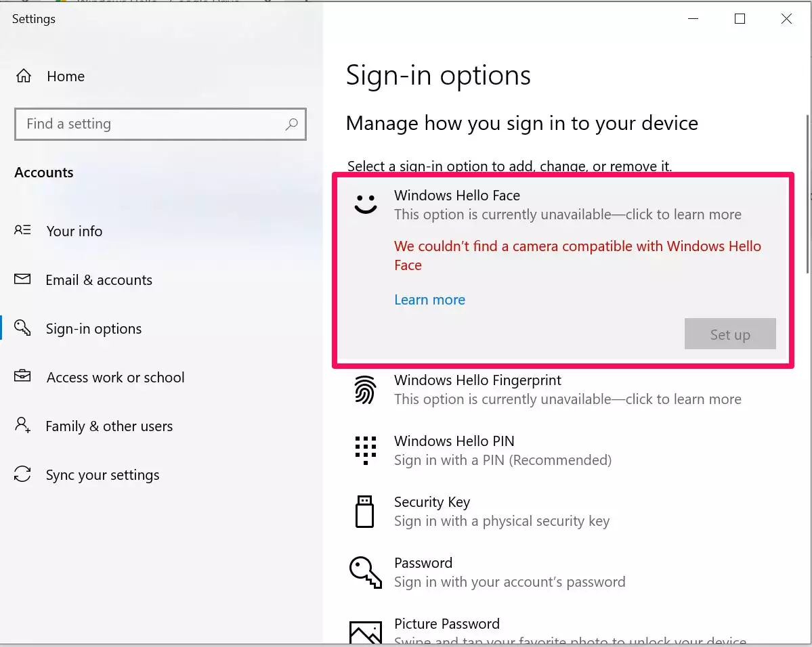Click 'Sign in with your account's password'
The image size is (812, 647).
[509, 582]
